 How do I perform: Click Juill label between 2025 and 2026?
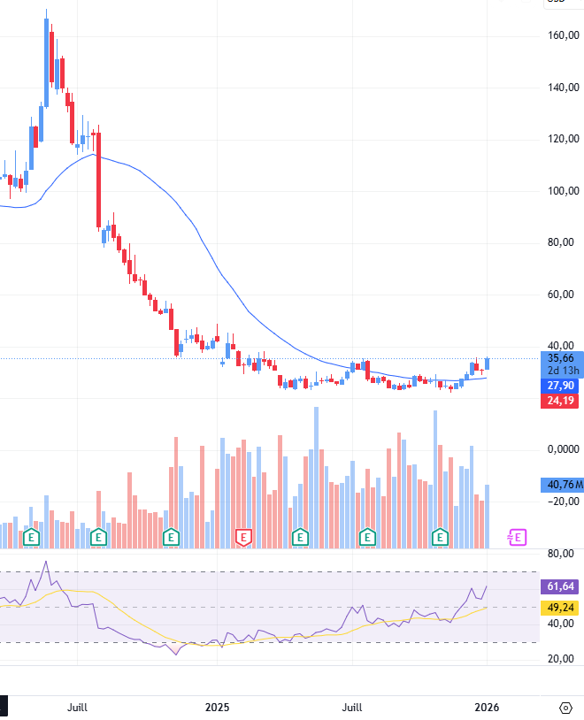click(352, 707)
